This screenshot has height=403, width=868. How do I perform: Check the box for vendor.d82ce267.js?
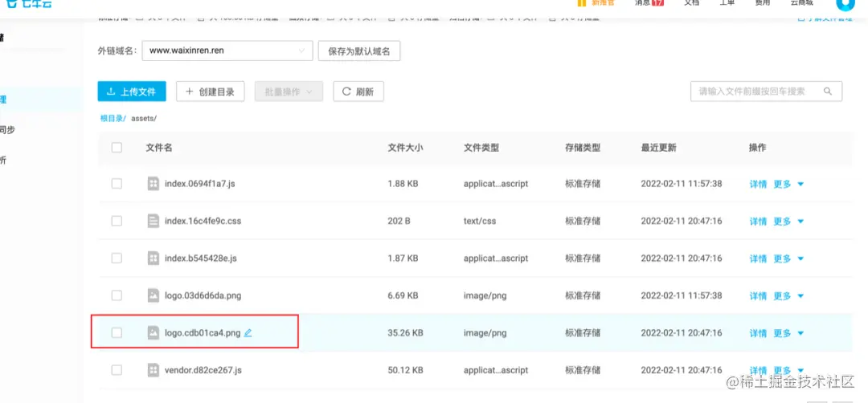[x=117, y=370]
